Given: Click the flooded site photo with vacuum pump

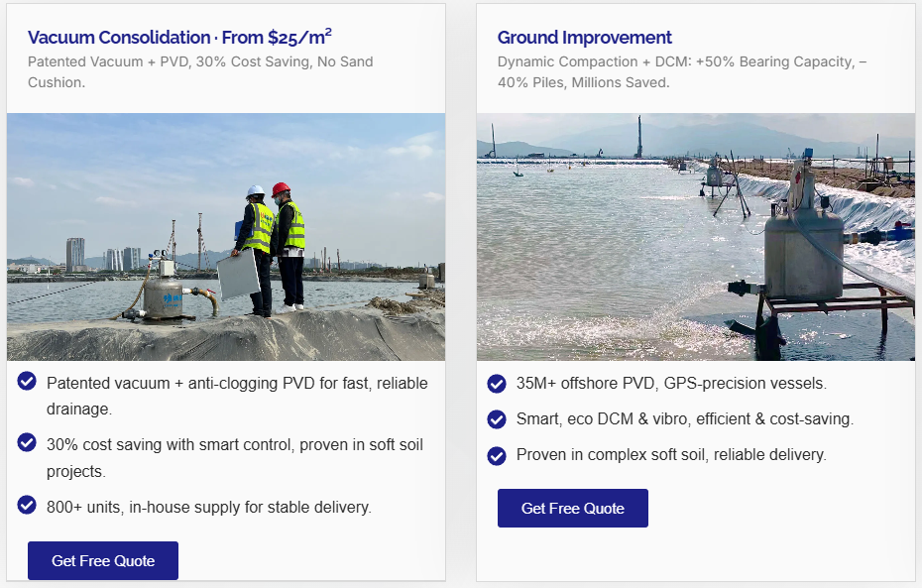Looking at the screenshot, I should [x=695, y=237].
